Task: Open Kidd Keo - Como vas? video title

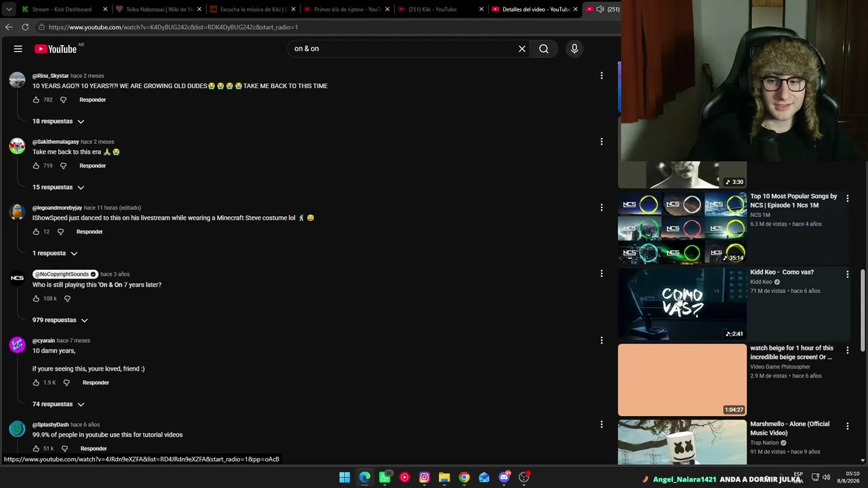Action: [782, 272]
